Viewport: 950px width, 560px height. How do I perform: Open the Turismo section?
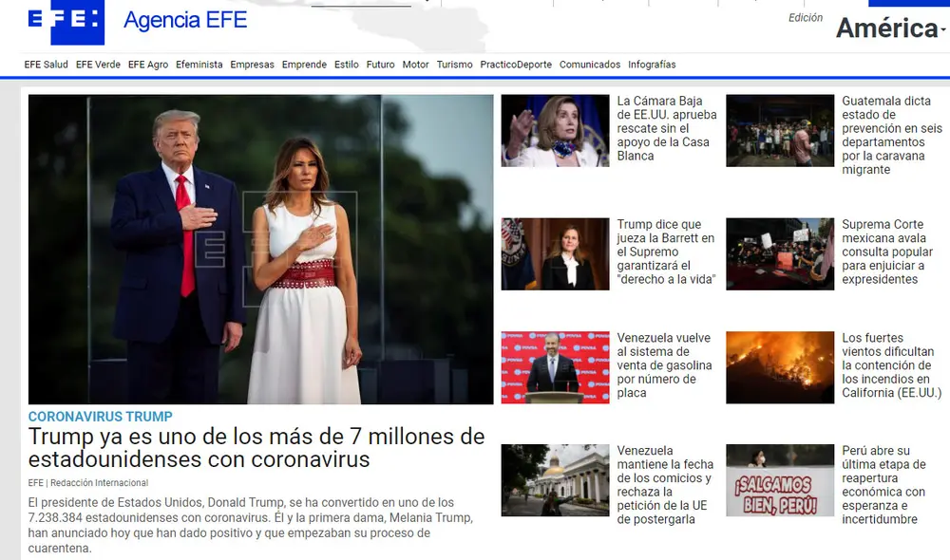click(454, 64)
